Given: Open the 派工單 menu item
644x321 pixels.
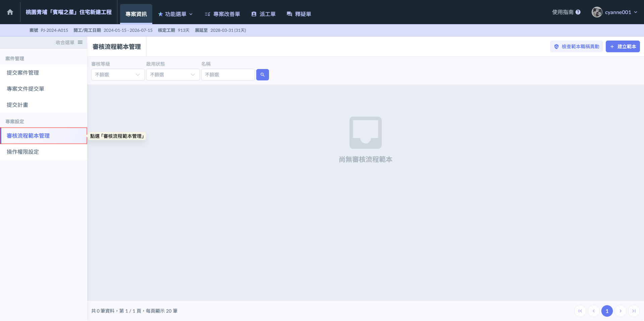Looking at the screenshot, I should (x=264, y=14).
